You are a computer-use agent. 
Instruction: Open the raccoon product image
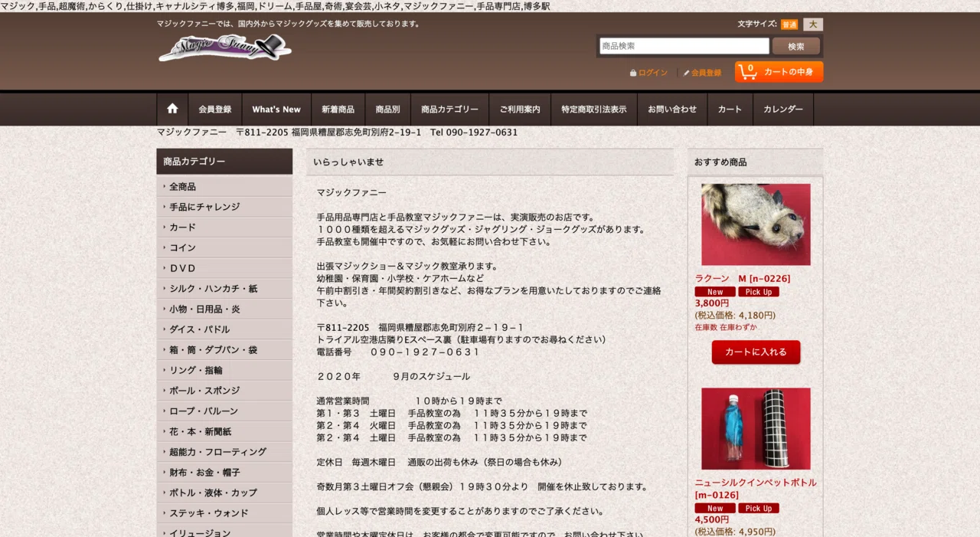tap(756, 224)
